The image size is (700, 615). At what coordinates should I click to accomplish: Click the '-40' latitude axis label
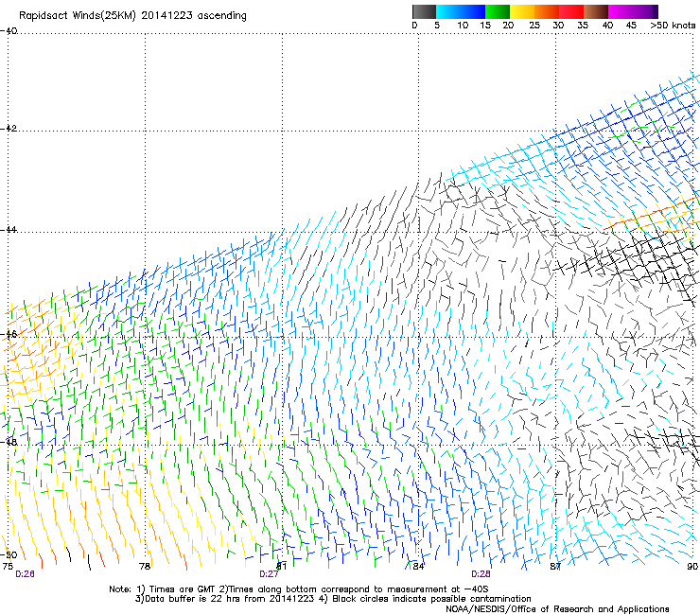tap(9, 31)
